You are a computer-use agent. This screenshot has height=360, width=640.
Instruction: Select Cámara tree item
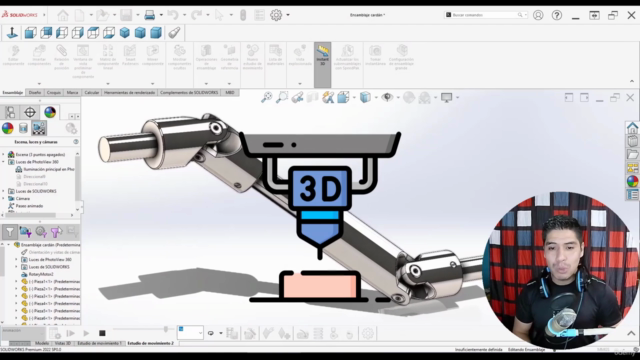(23, 198)
